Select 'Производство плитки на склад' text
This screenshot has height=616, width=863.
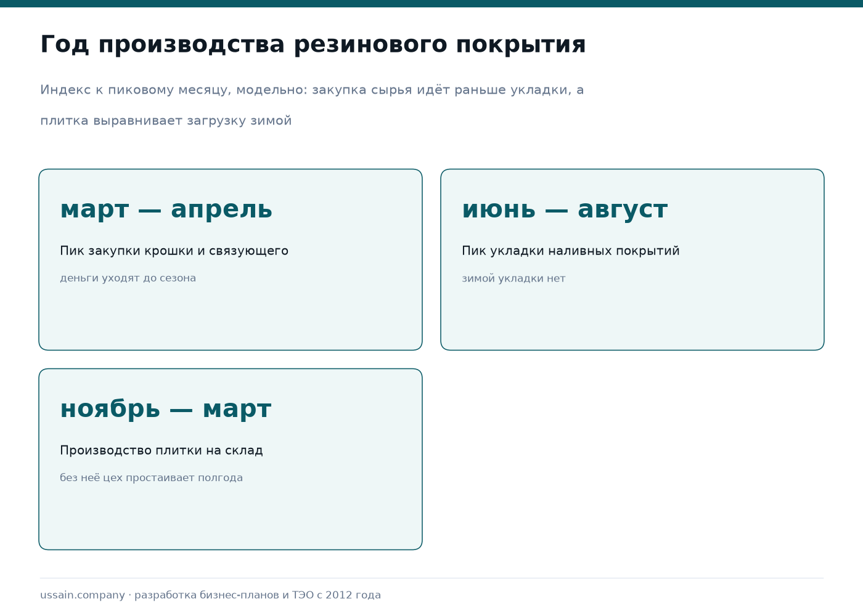(161, 450)
